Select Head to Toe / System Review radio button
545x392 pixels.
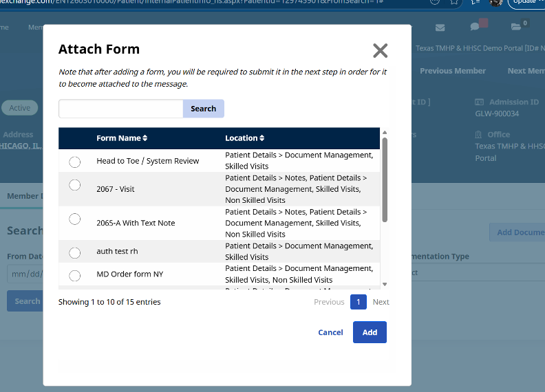point(75,162)
